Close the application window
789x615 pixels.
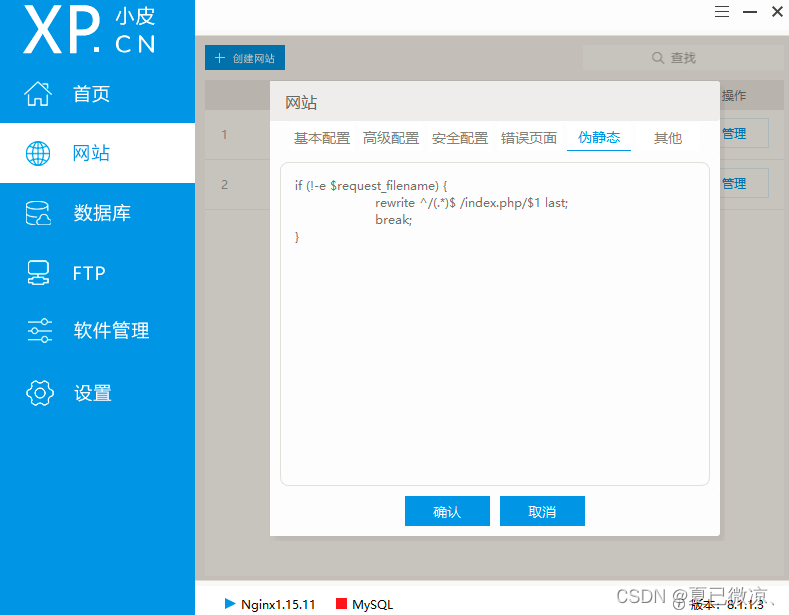click(x=777, y=12)
